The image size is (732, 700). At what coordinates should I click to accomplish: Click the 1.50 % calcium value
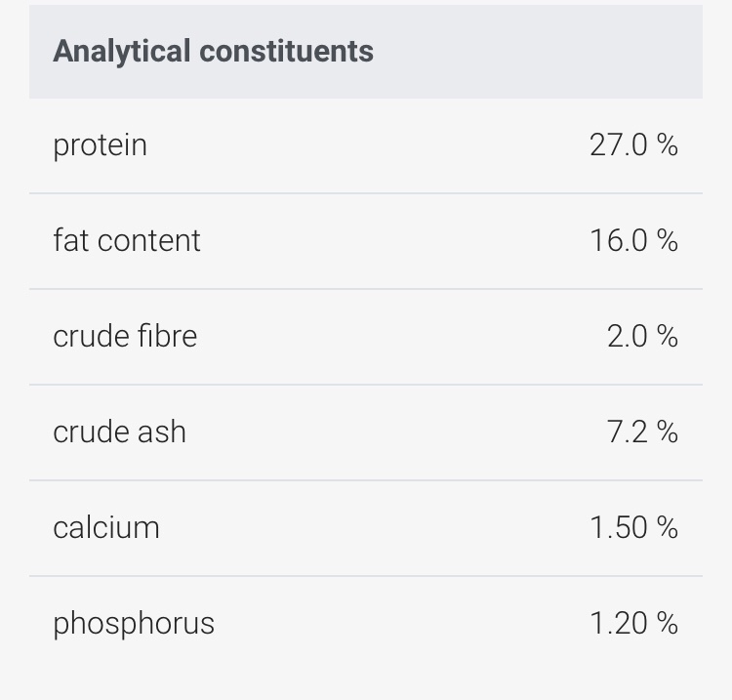tap(633, 527)
